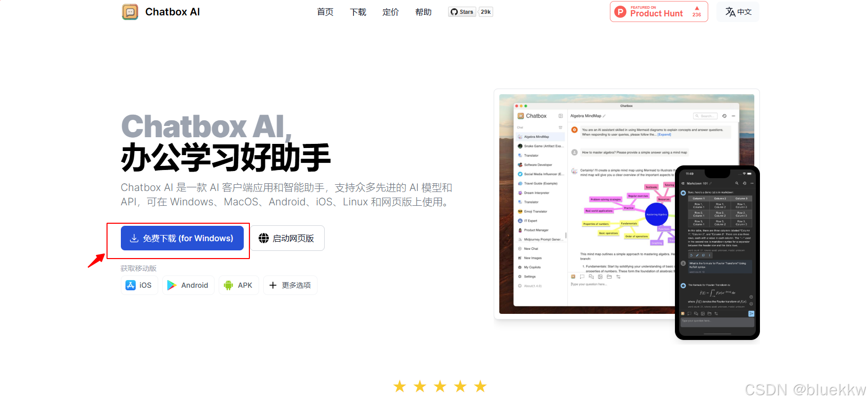The height and width of the screenshot is (405, 868).
Task: Open the 中文 language switcher
Action: [738, 12]
